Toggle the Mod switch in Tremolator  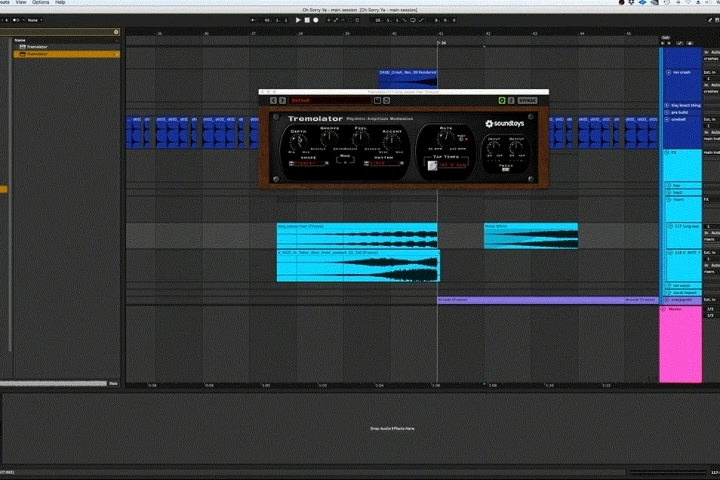click(x=345, y=162)
